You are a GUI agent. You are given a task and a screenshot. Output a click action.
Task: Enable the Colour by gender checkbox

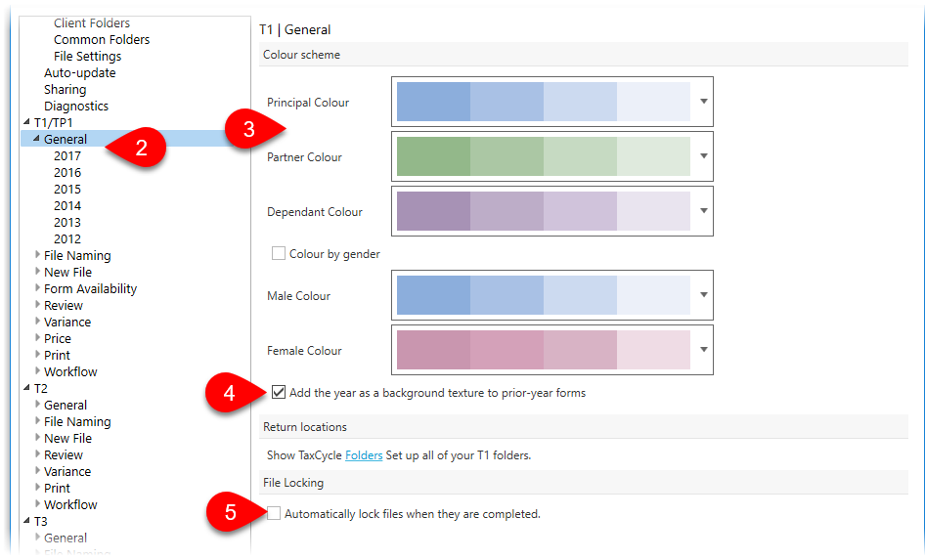(279, 253)
